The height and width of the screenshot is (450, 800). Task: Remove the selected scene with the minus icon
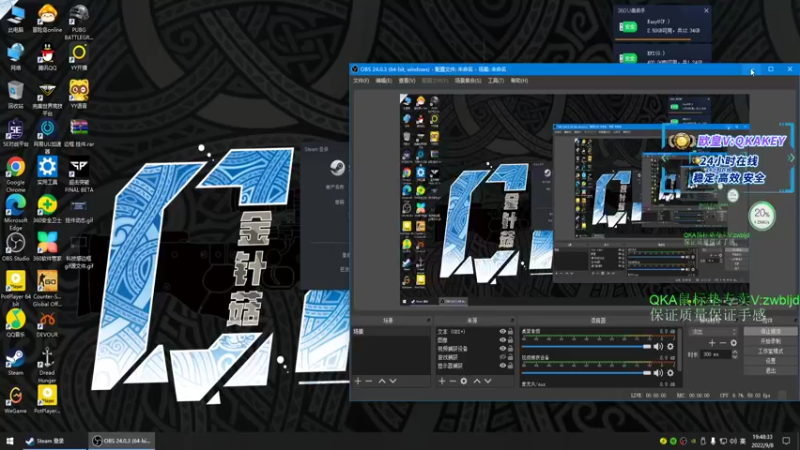pyautogui.click(x=369, y=381)
